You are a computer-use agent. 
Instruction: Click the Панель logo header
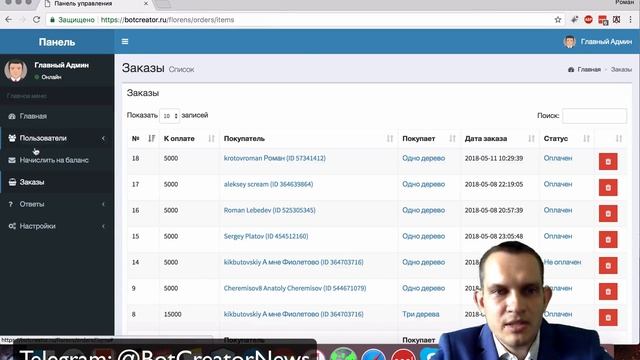pos(57,42)
